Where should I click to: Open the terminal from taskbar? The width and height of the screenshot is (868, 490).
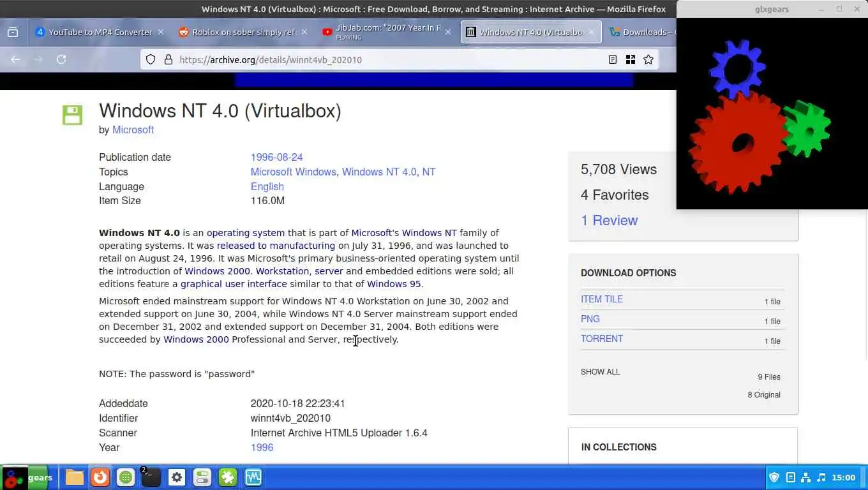151,477
